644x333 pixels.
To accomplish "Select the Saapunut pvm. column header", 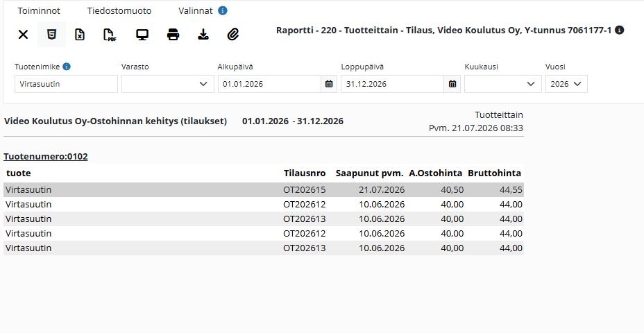I will click(370, 173).
